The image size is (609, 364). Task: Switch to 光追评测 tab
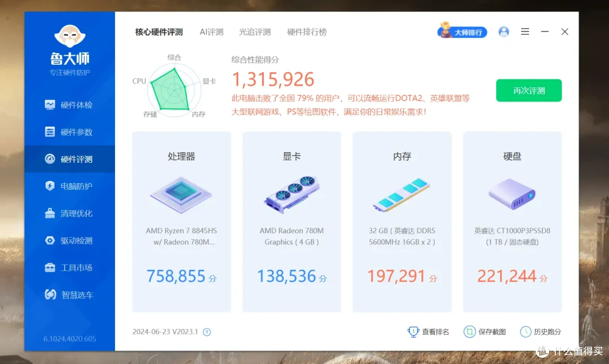(254, 32)
